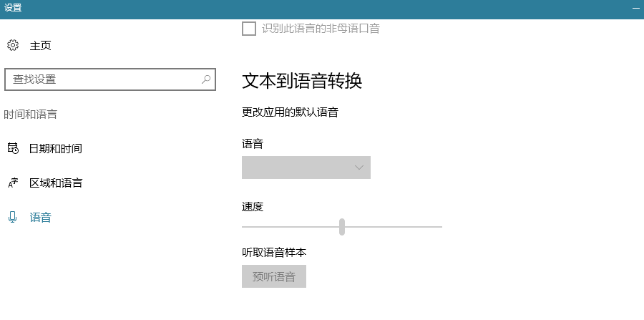Click the 查找设置 search box
Viewport: 644px width, 320px height.
point(100,79)
